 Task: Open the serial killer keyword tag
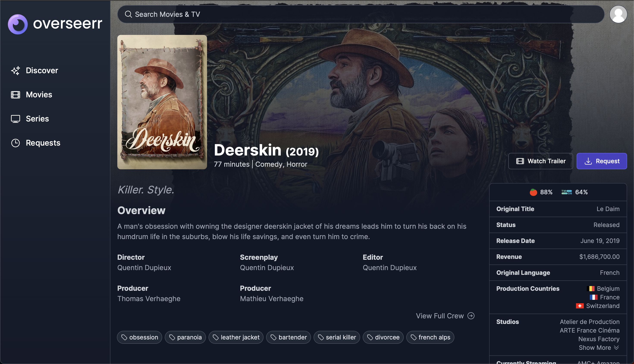point(337,337)
